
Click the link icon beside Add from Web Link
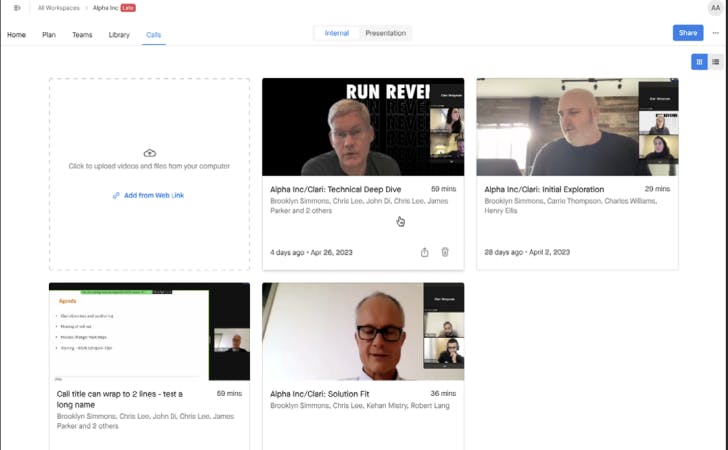pos(116,196)
